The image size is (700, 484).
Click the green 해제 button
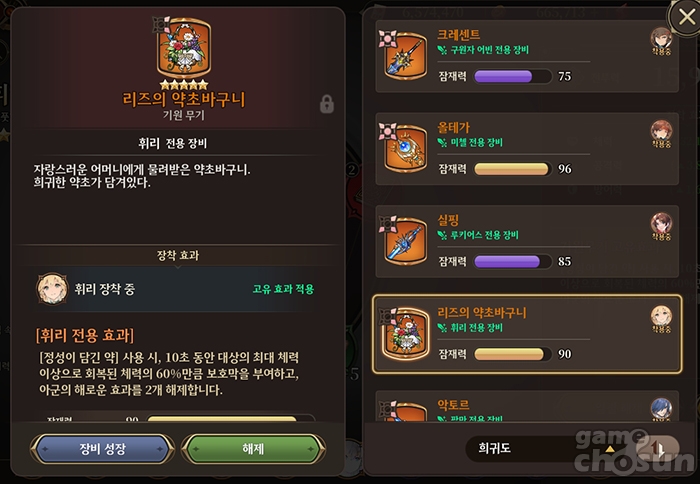pos(253,449)
